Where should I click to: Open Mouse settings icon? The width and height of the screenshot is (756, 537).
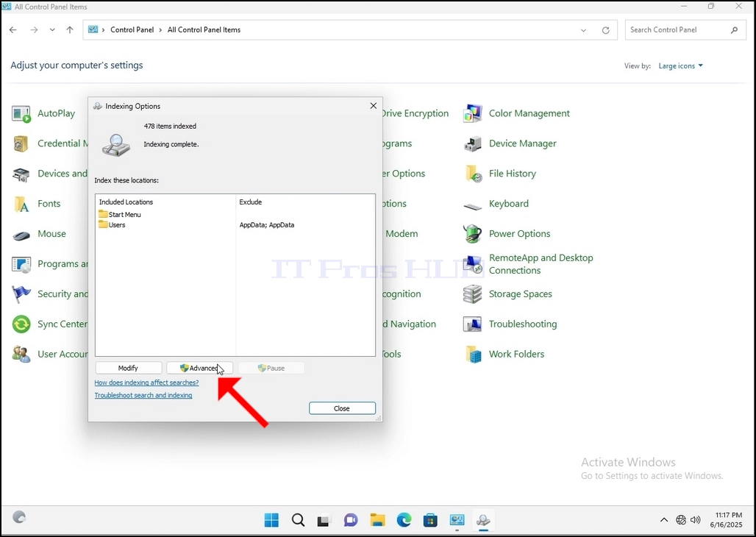coord(21,235)
